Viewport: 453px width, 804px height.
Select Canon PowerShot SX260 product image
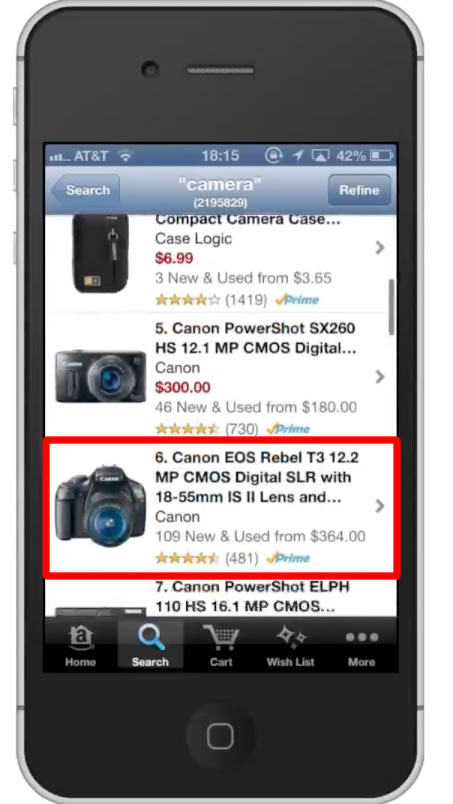pyautogui.click(x=100, y=376)
